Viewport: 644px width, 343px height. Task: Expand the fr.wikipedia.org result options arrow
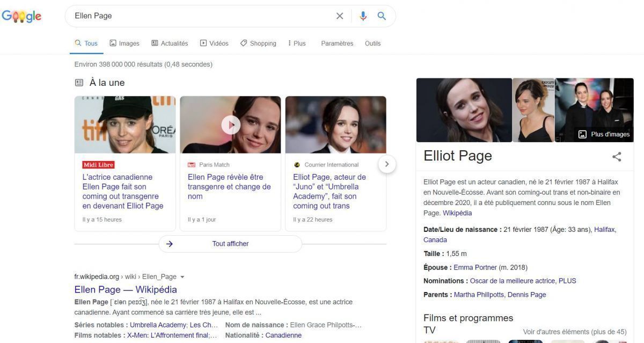click(x=182, y=277)
